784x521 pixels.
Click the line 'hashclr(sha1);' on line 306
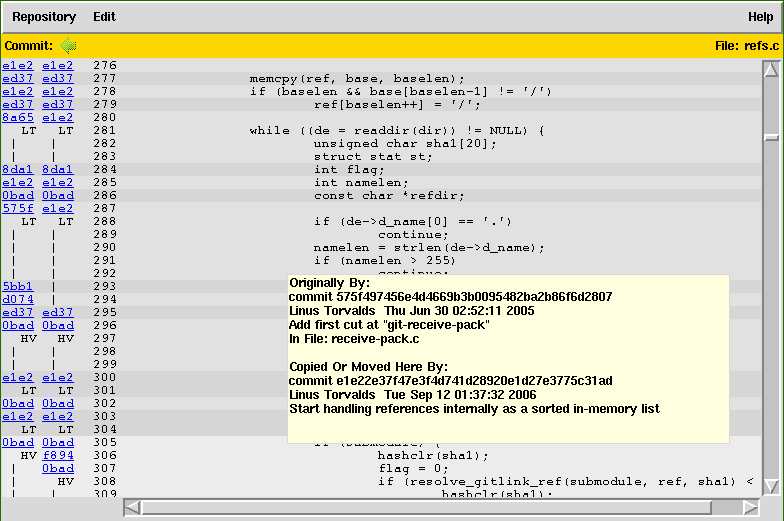433,456
